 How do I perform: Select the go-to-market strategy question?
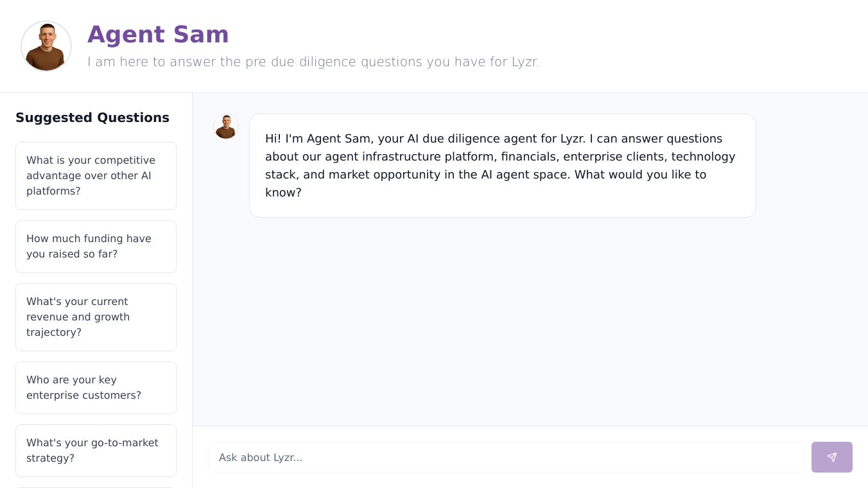tap(96, 450)
